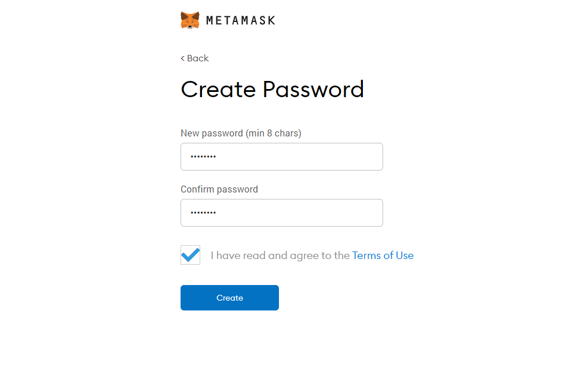This screenshot has height=381, width=588.
Task: Click the blue Create button
Action: [230, 298]
